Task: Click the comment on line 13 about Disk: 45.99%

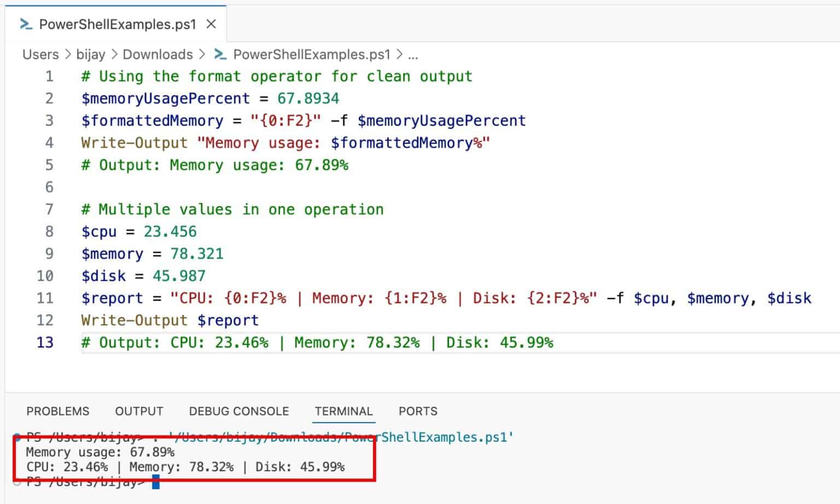Action: (x=317, y=343)
